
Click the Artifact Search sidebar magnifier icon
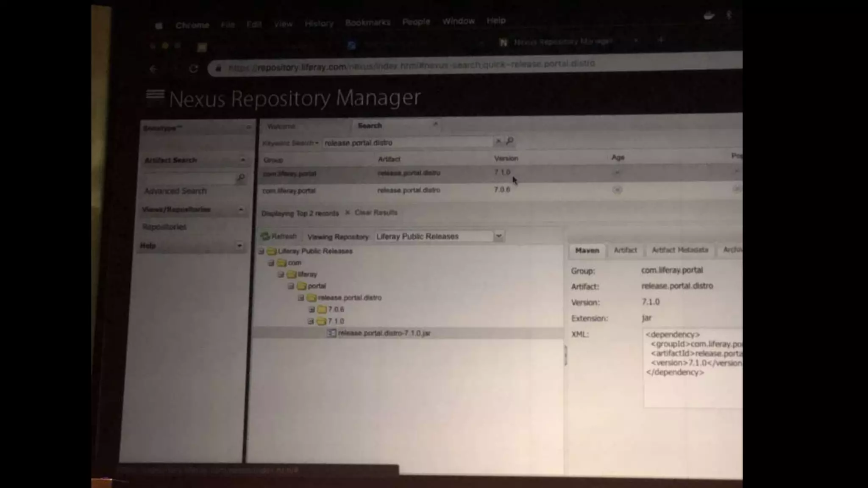[241, 177]
